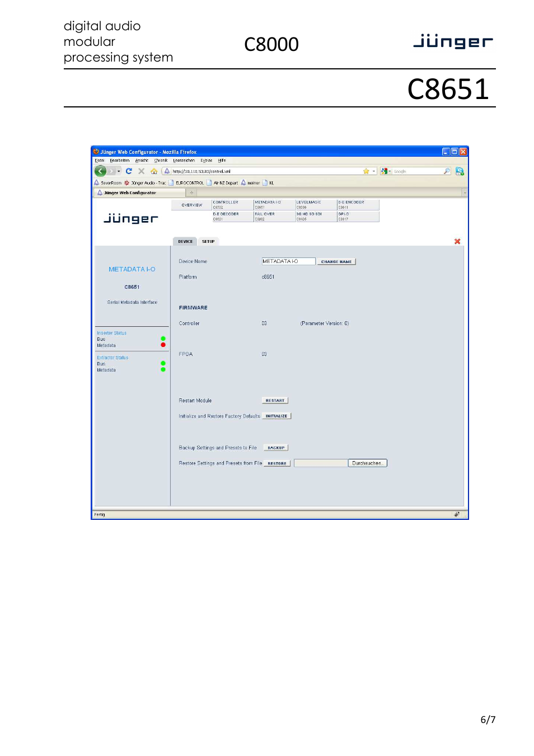534x756 pixels.
Task: Switch to the DEVICE tab
Action: coord(185,242)
